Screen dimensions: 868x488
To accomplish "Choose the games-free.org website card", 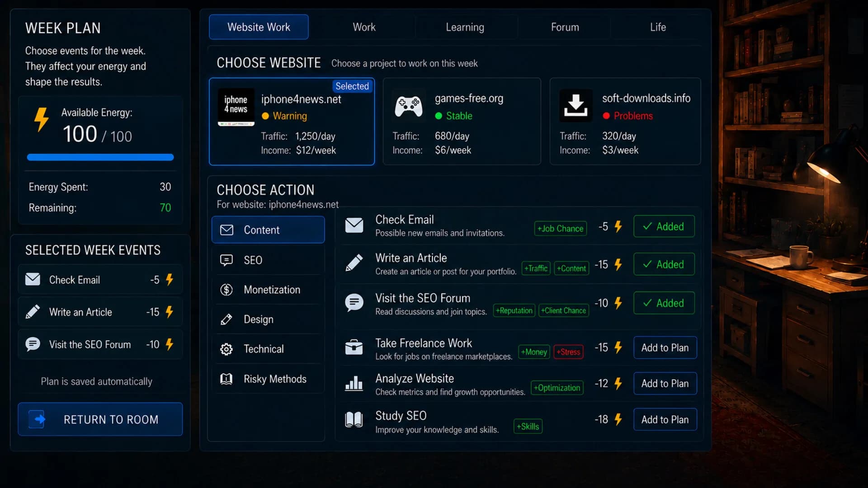I will (x=462, y=121).
